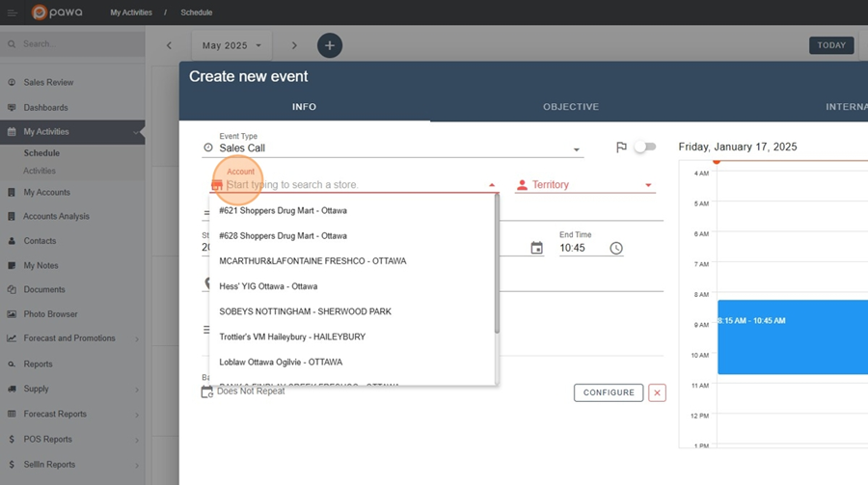868x485 pixels.
Task: Expand the POS Reports submenu chevron
Action: (x=136, y=440)
